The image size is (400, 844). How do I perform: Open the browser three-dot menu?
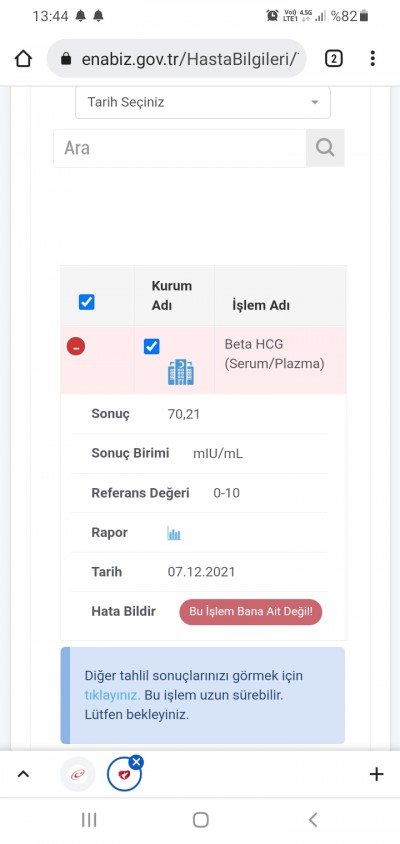click(372, 58)
